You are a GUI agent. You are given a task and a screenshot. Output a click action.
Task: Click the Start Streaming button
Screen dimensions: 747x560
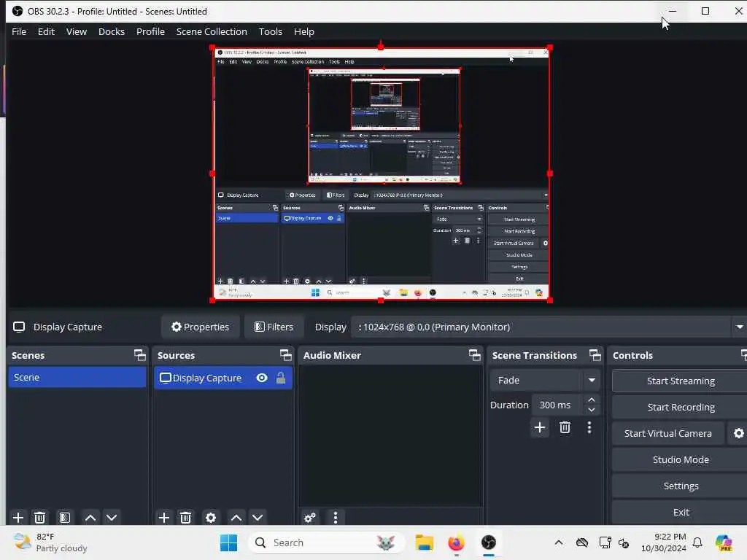[681, 381]
